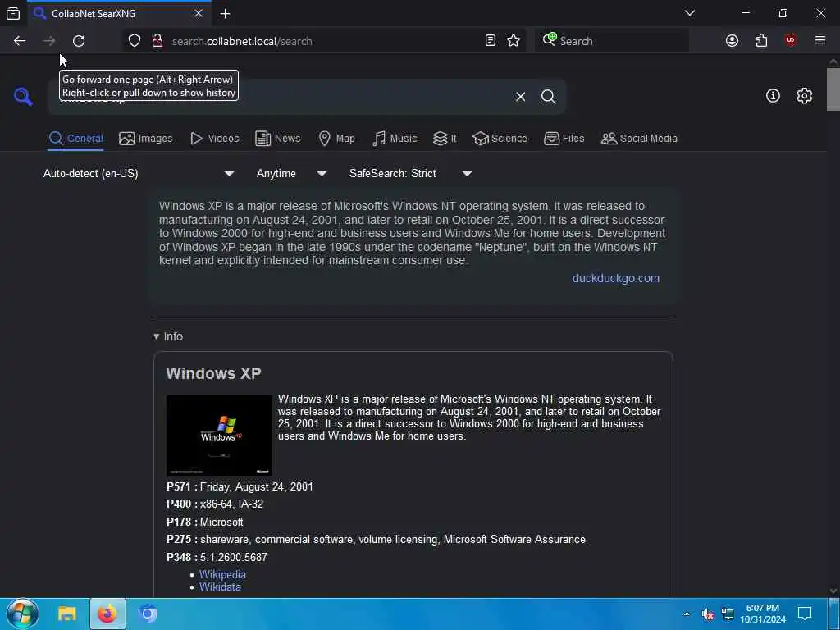Open the SafeSearch: Strict dropdown
Screen dimensions: 840x630
pyautogui.click(x=410, y=174)
